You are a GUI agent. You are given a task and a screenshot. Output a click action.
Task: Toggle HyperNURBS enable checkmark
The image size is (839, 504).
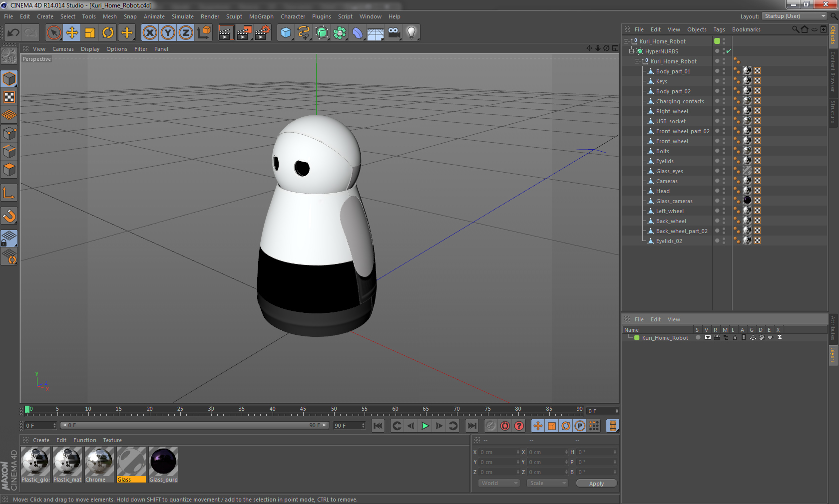[729, 51]
